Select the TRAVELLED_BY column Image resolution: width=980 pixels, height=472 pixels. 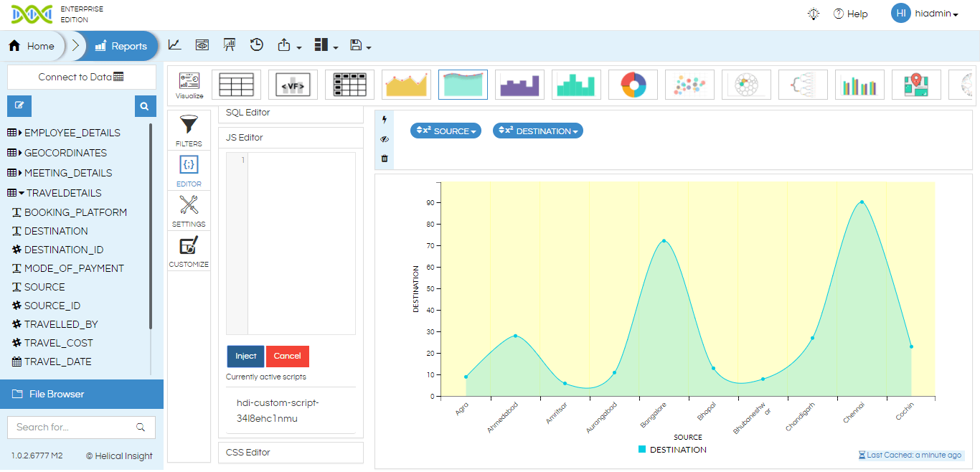(x=55, y=324)
